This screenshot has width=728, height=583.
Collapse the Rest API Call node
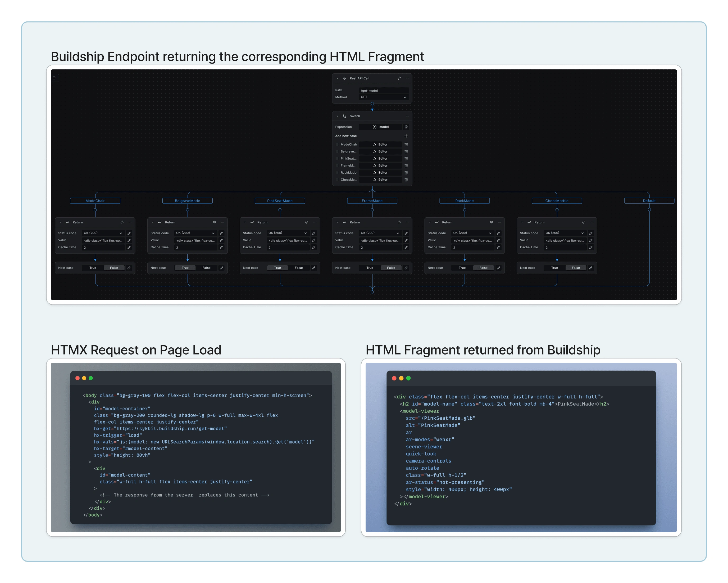[337, 78]
